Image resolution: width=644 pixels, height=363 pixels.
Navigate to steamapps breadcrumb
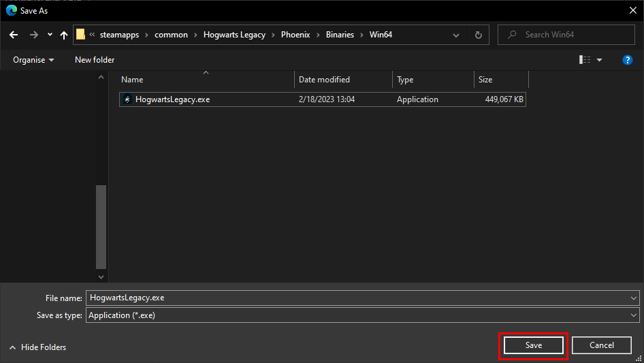click(119, 35)
